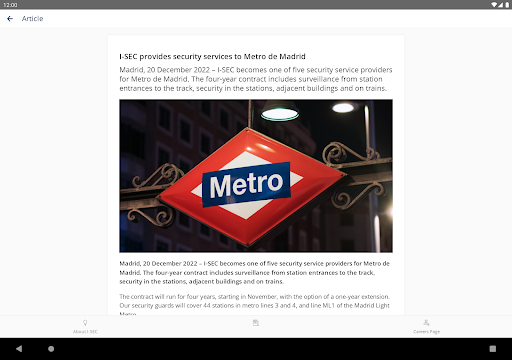Open the About I-SEC tab icon
Screen dimensions: 512x360
tap(85, 323)
